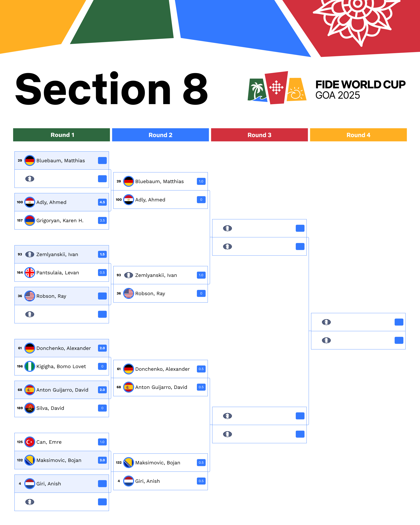Switch to the yellow Round 4 header
This screenshot has height=525, width=420.
point(358,135)
